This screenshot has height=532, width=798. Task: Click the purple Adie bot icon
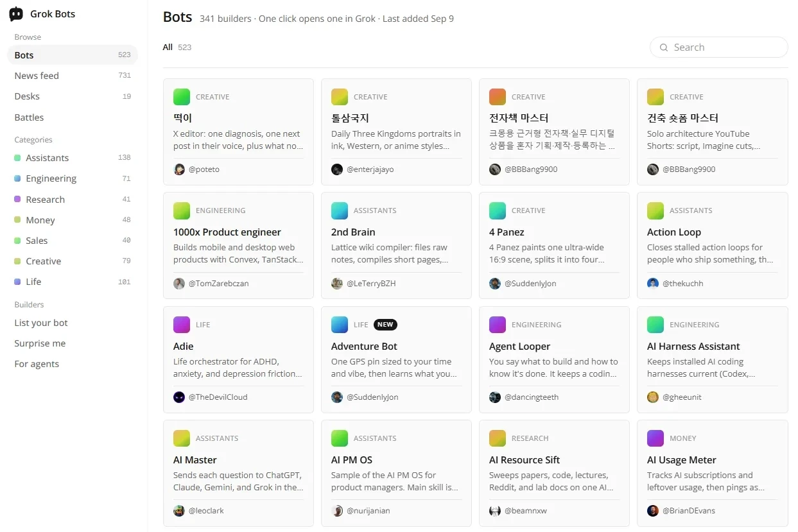click(182, 325)
